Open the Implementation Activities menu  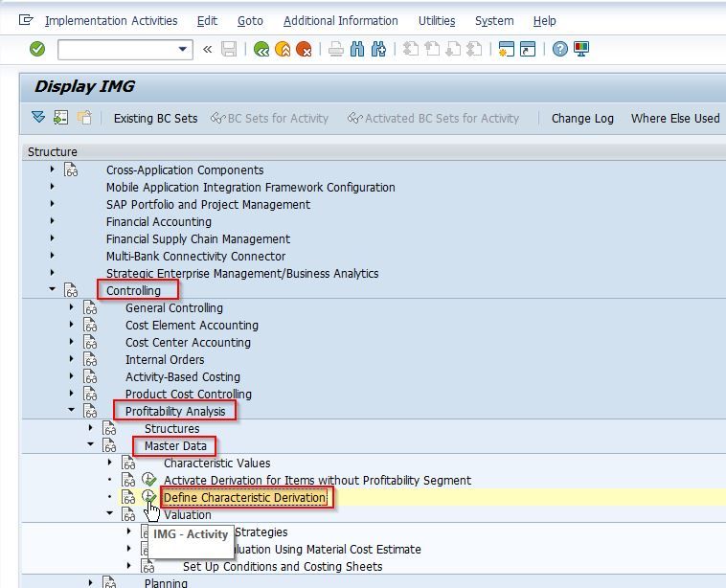pos(111,21)
